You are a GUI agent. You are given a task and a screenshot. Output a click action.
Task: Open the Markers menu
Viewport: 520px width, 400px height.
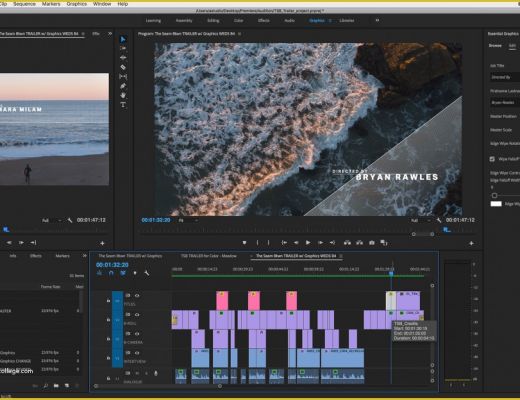(x=51, y=4)
